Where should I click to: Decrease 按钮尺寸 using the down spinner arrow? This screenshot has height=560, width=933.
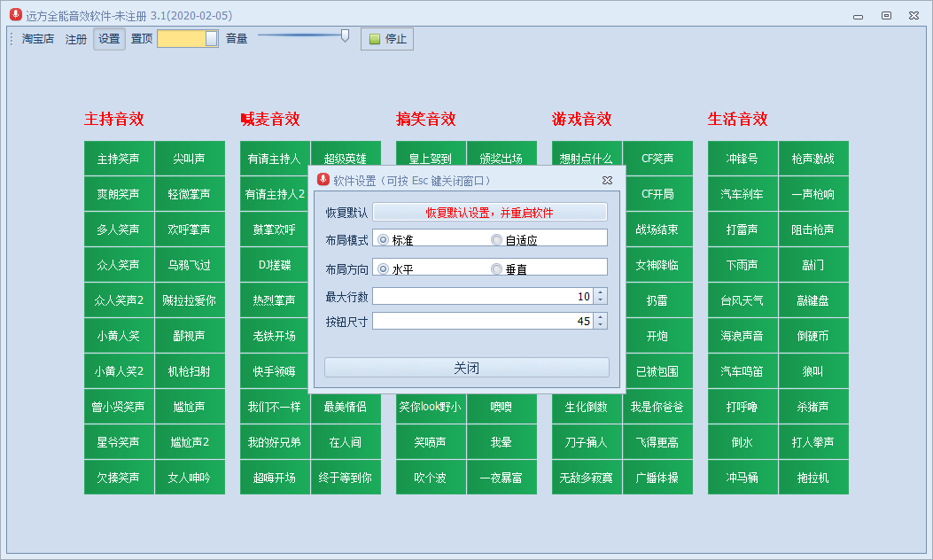600,325
